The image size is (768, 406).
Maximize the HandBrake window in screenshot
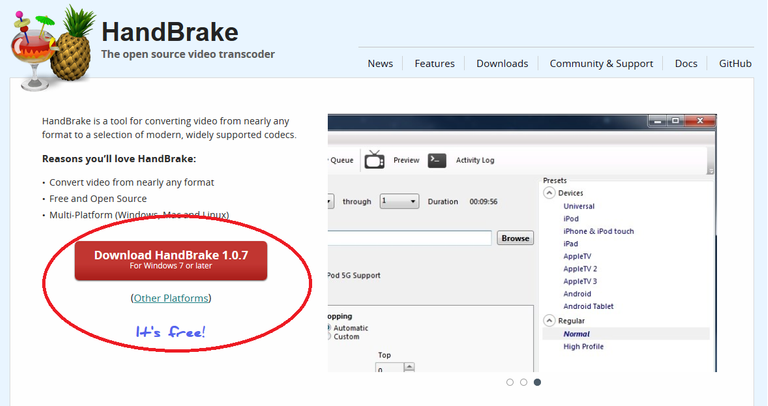tap(675, 120)
